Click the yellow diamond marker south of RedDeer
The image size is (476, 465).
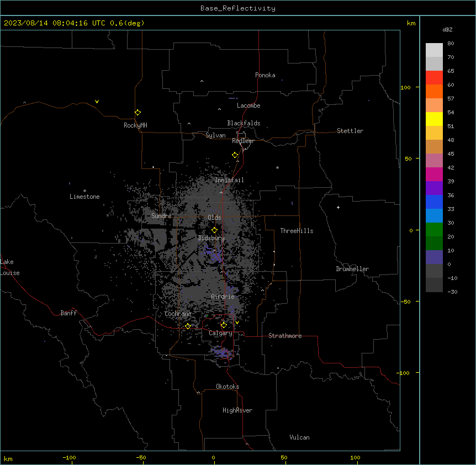pos(235,155)
